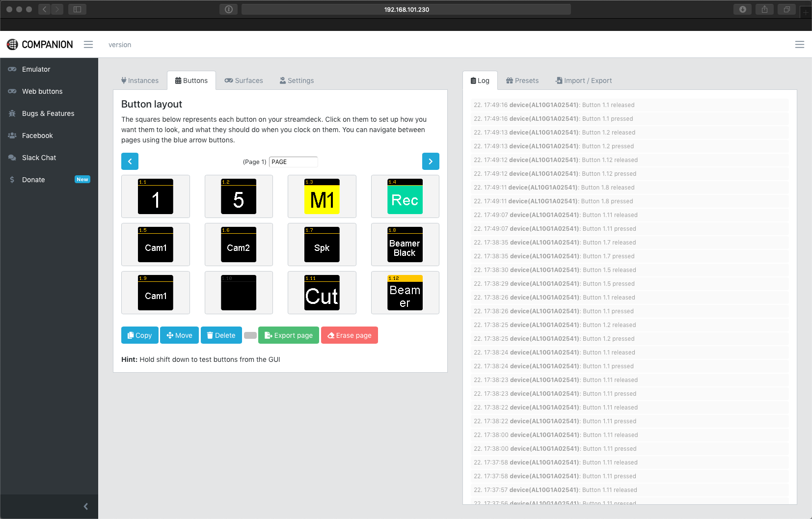The image size is (812, 519).
Task: Select button 1.1 labeled 1
Action: click(156, 196)
